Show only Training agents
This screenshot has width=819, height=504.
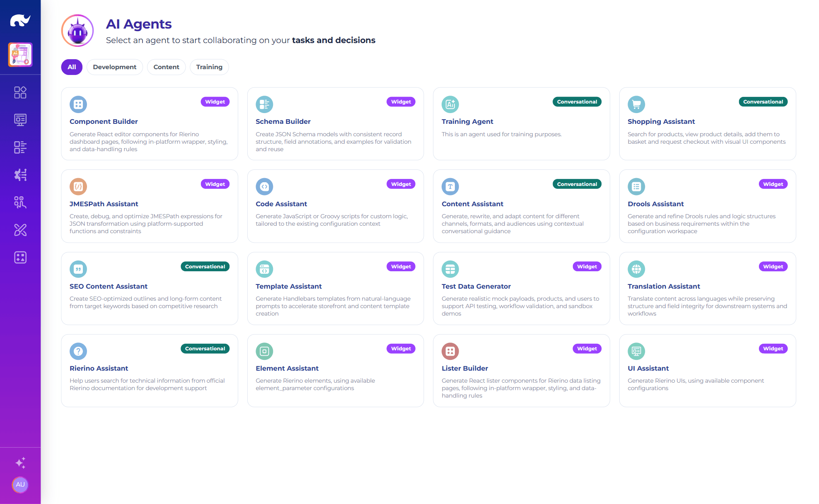209,67
